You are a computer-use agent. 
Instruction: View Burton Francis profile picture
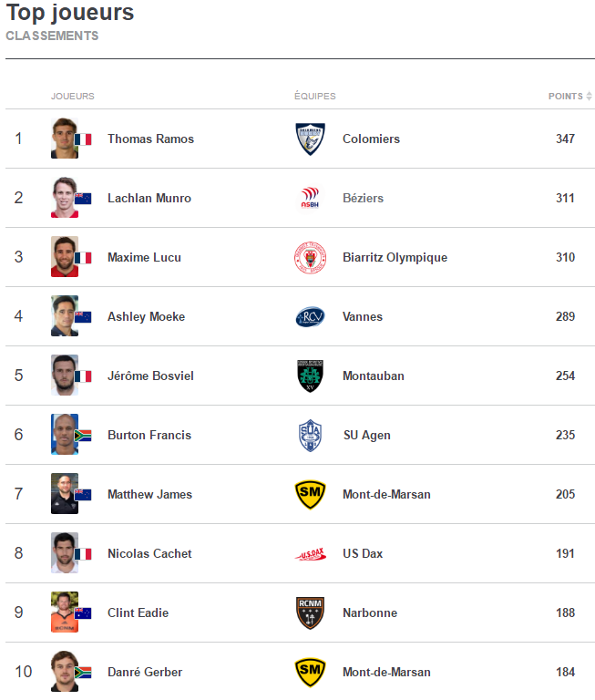pos(65,435)
